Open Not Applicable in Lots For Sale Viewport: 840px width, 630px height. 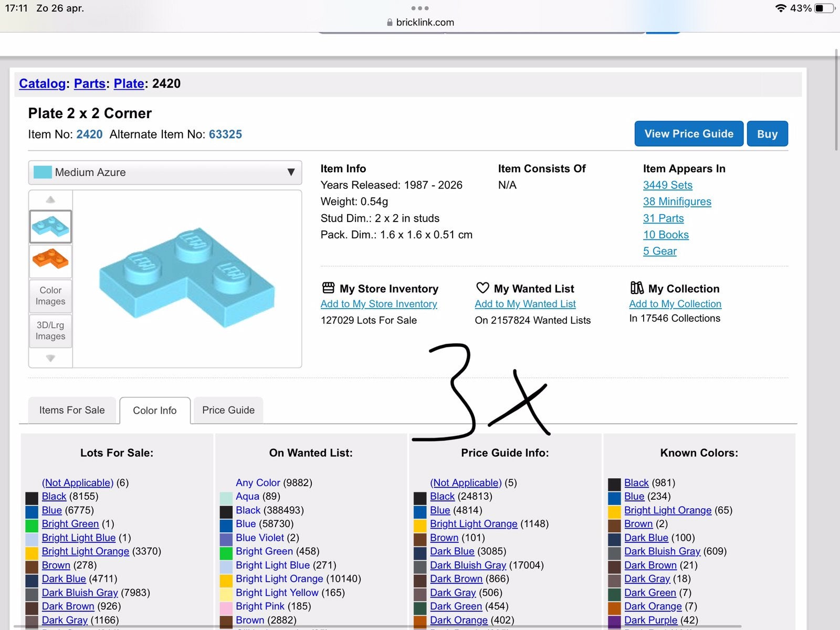[78, 483]
